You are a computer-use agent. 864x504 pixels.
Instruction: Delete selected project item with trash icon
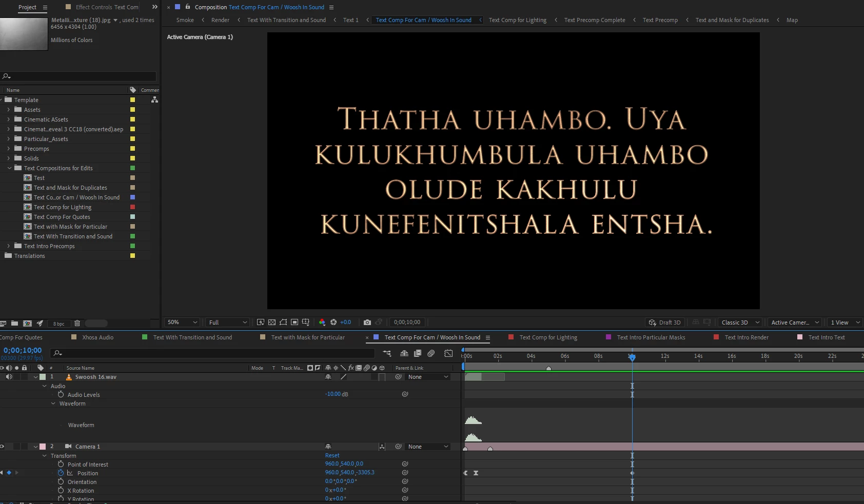77,324
